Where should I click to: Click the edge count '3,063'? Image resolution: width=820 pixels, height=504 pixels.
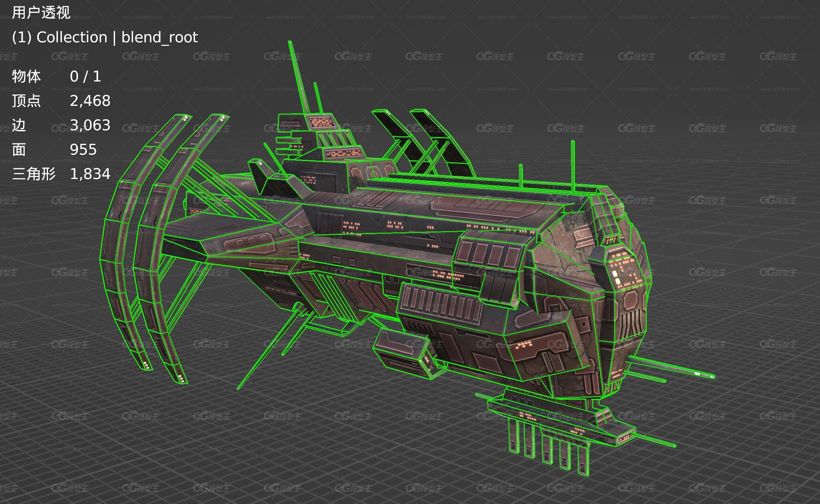coord(90,126)
